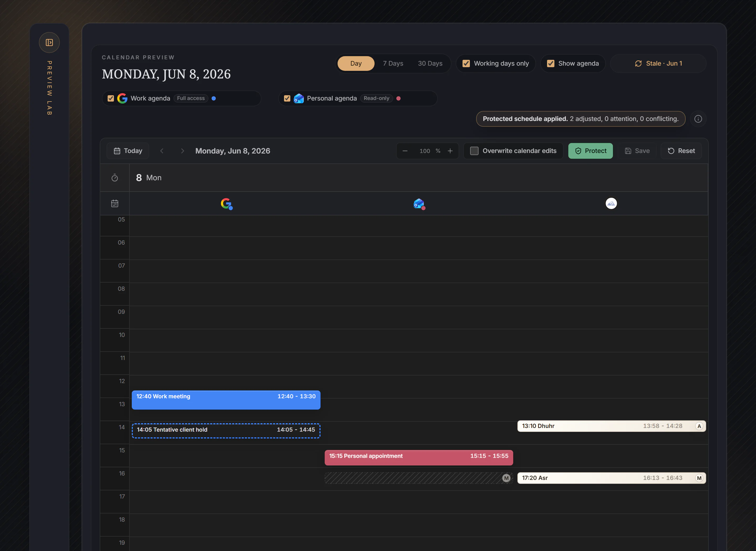Switch to the 30 Days view tab
Image resolution: width=756 pixels, height=551 pixels.
pyautogui.click(x=430, y=63)
